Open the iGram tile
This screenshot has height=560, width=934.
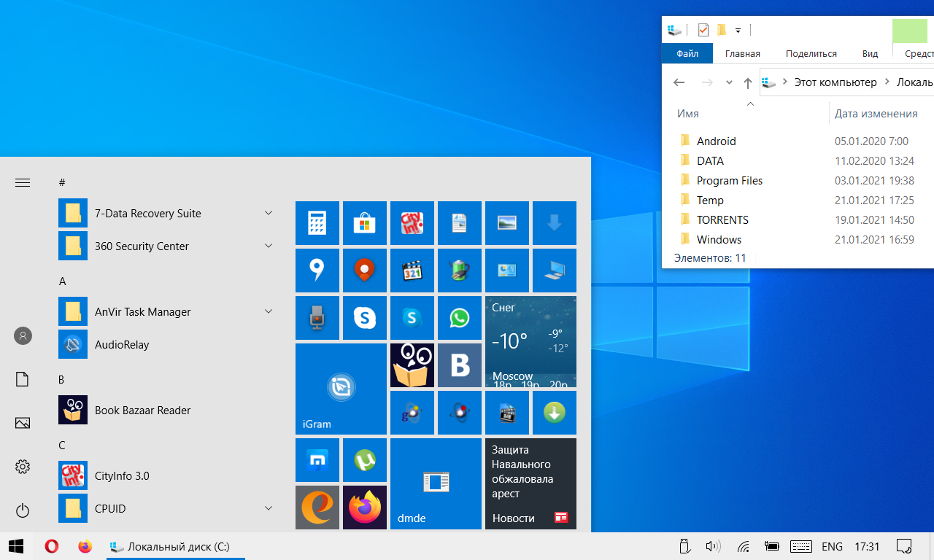[341, 389]
